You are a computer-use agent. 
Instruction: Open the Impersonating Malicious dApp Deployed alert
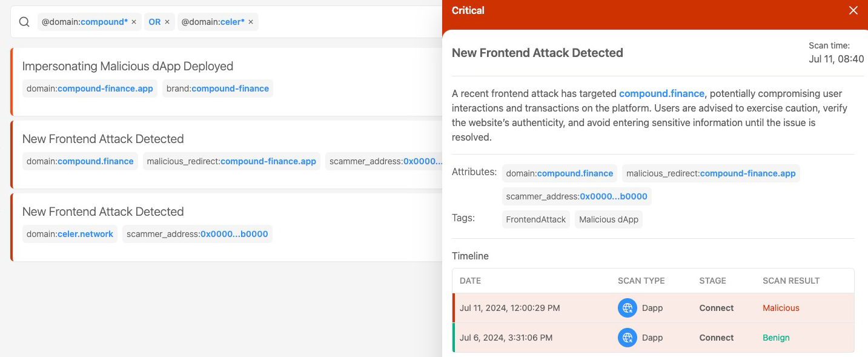[x=128, y=66]
